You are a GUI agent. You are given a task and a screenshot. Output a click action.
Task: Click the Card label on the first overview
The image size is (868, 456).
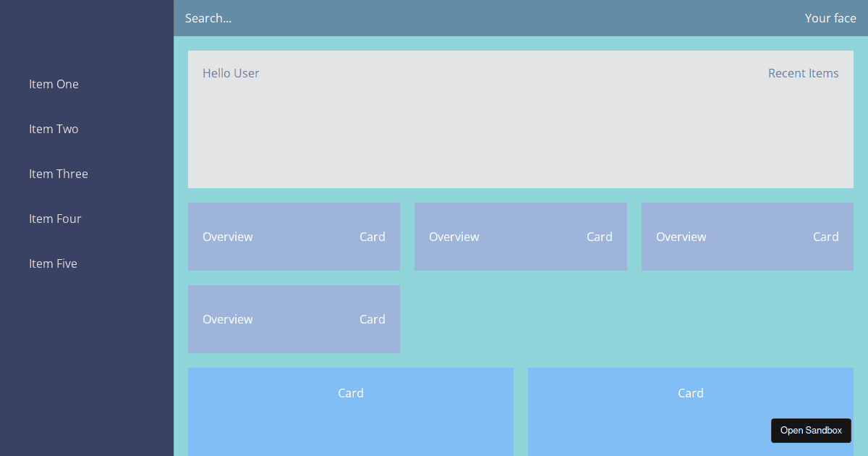(x=373, y=237)
